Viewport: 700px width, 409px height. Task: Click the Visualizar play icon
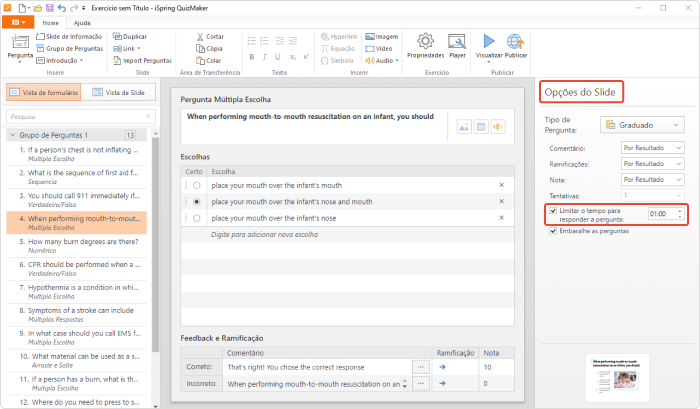point(489,41)
